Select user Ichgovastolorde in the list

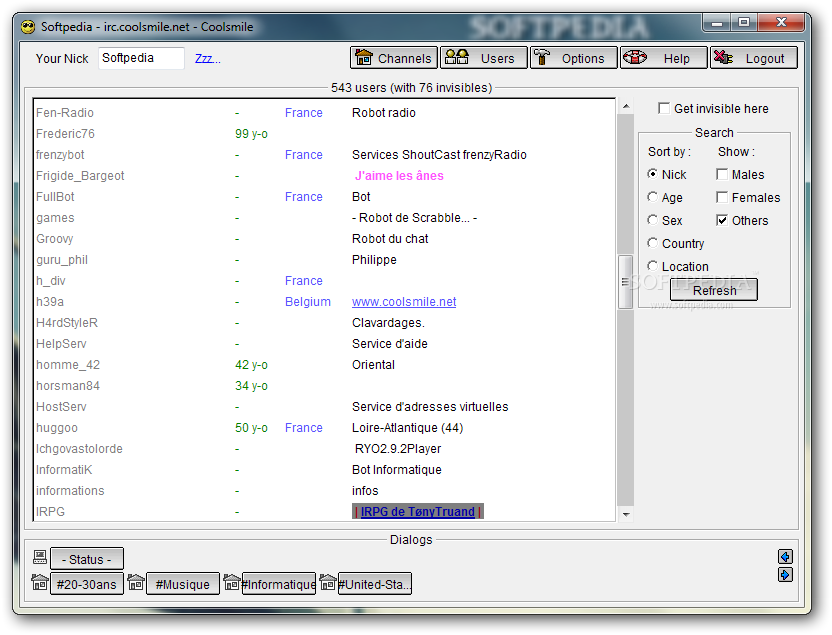click(79, 449)
